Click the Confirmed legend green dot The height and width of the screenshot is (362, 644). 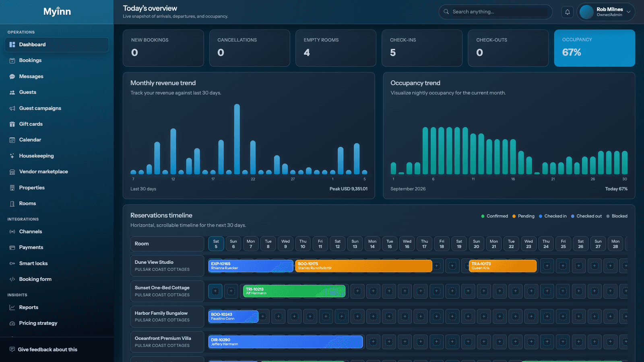click(x=483, y=216)
